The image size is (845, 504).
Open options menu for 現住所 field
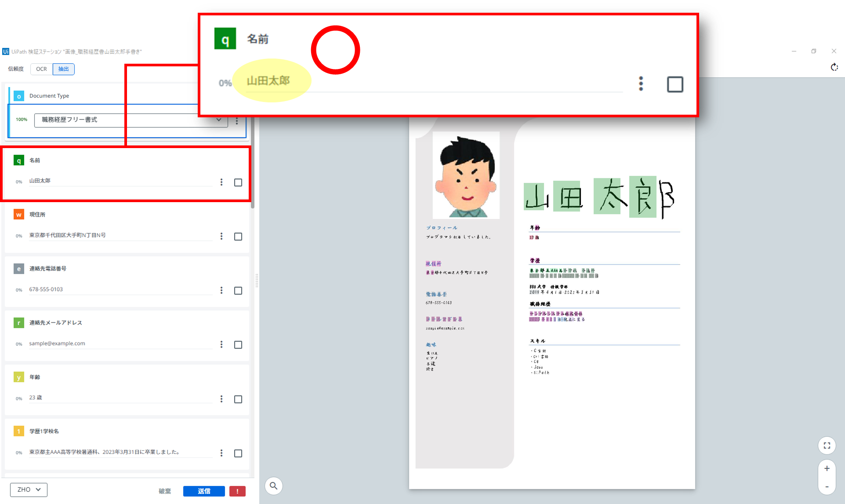tap(221, 236)
